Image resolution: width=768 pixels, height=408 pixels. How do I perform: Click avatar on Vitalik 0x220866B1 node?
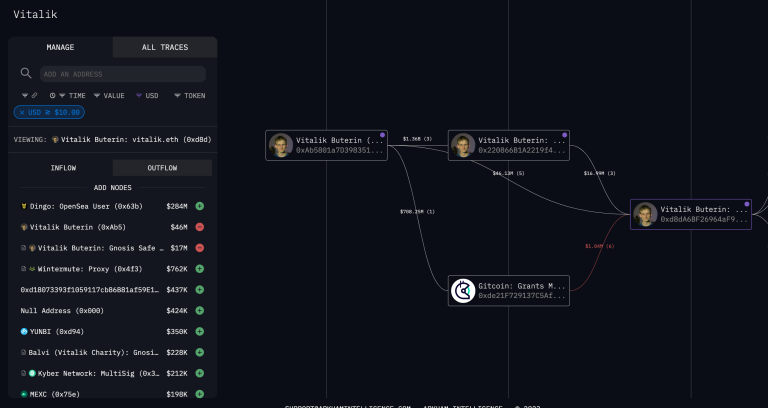[x=463, y=145]
